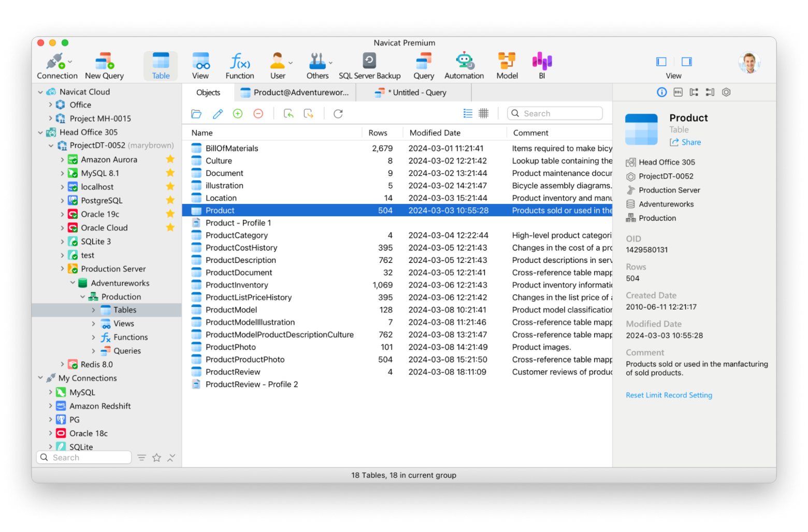Switch object list to list view
Image resolution: width=808 pixels, height=532 pixels.
(x=468, y=113)
